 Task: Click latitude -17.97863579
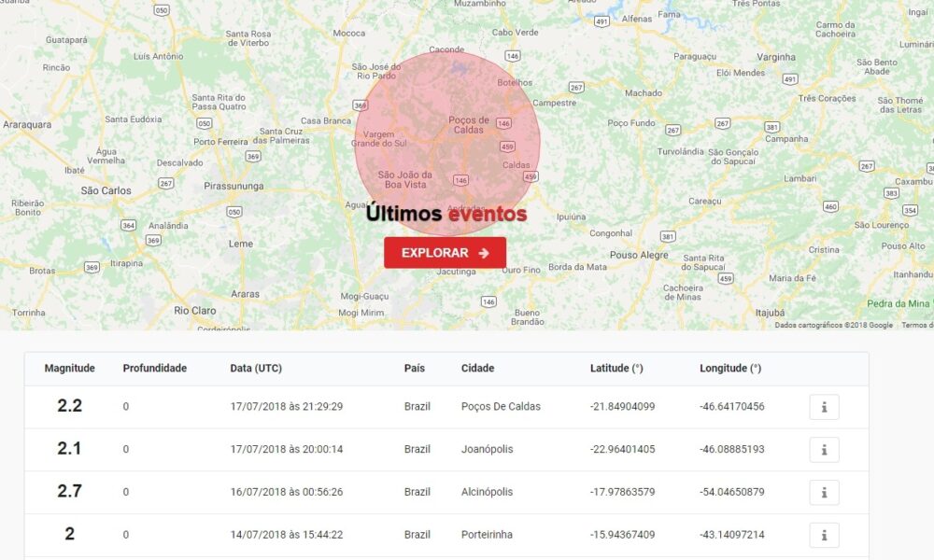[x=622, y=492]
